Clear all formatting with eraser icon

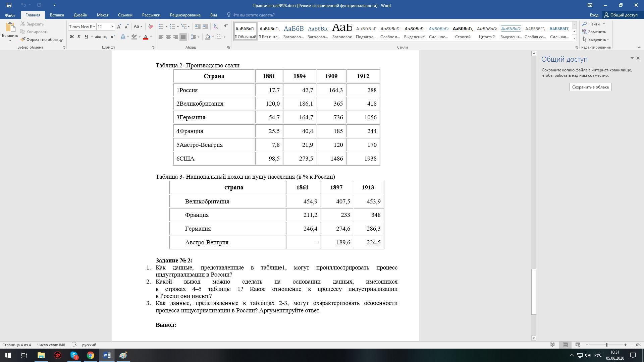(151, 26)
